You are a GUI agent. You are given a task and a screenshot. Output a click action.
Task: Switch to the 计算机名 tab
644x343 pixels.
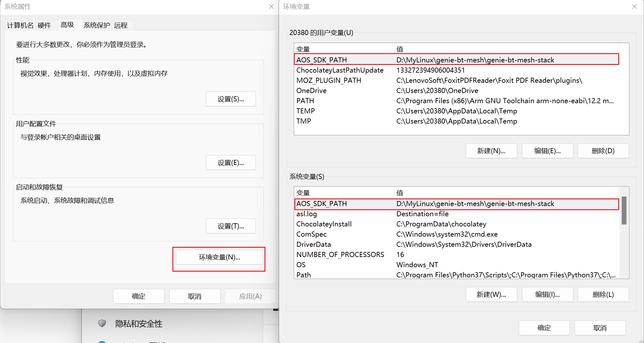[20, 25]
